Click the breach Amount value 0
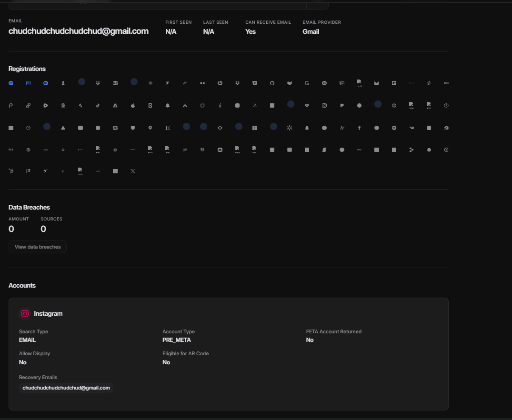Screen dimensions: 512x420 click(x=11, y=229)
